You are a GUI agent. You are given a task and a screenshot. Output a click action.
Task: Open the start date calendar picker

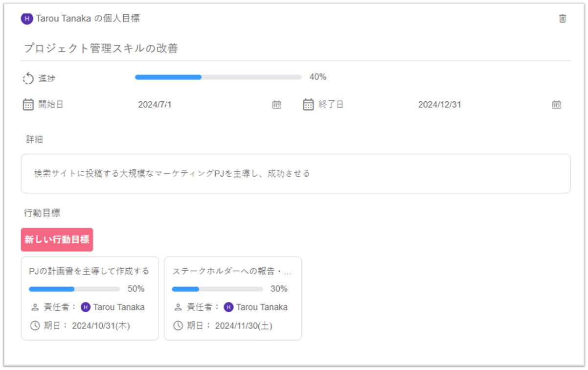277,104
